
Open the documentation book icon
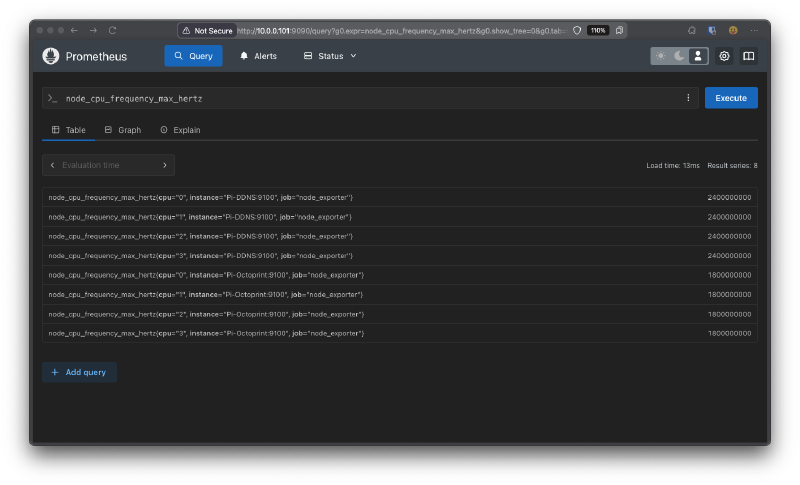(x=748, y=56)
